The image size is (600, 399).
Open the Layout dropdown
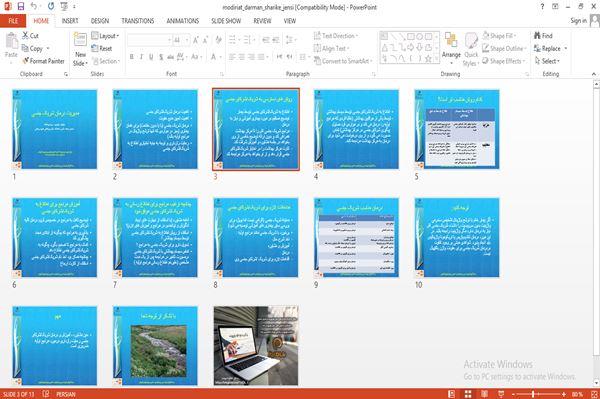pos(106,36)
